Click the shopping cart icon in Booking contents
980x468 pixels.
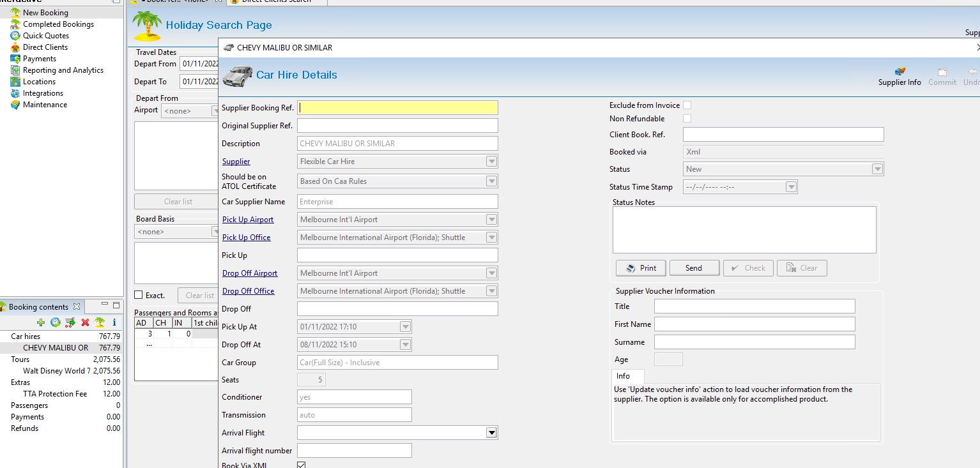[x=70, y=322]
